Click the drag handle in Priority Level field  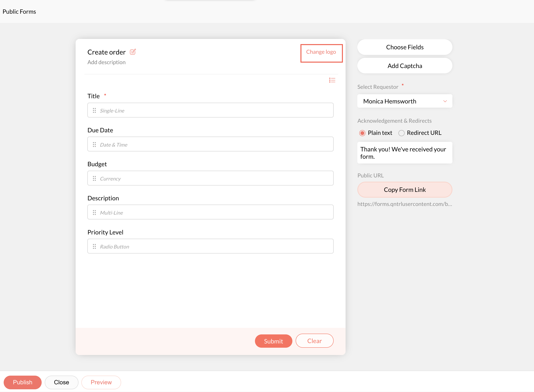[94, 247]
